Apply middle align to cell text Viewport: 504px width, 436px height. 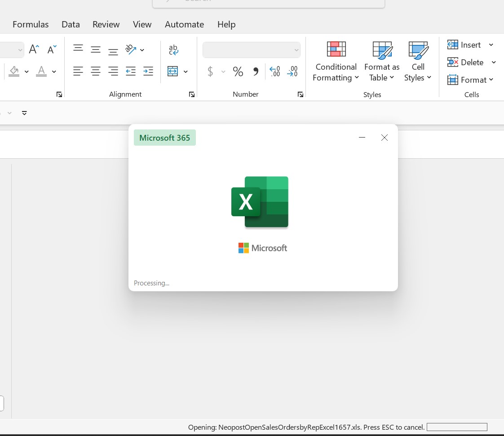[96, 49]
